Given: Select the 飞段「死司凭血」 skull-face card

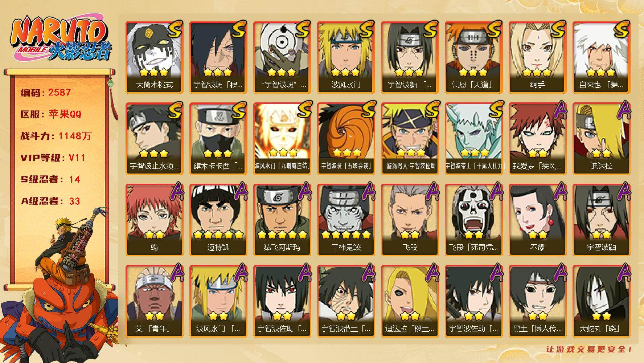Looking at the screenshot, I should coord(473,220).
